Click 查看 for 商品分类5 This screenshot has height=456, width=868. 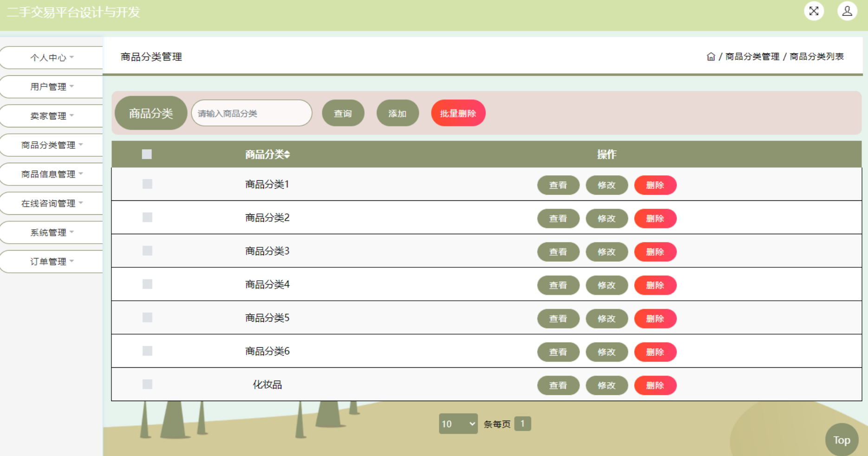[x=558, y=319]
